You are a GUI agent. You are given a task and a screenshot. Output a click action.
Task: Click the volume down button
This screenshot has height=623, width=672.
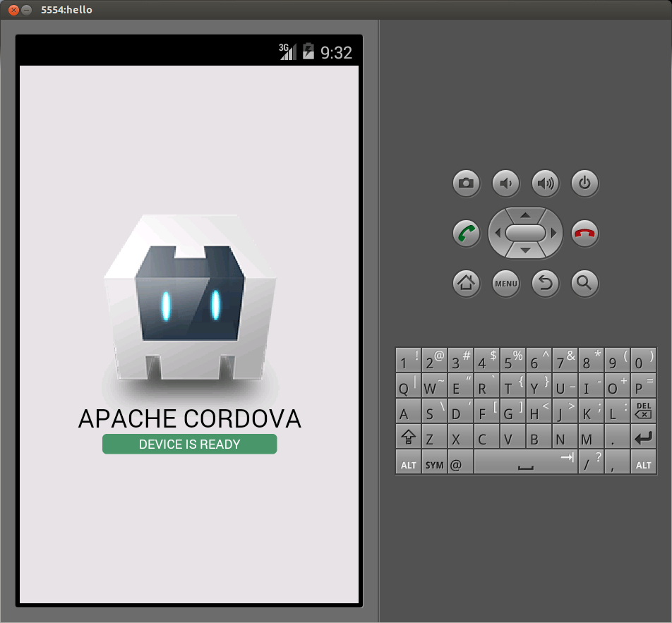click(505, 183)
